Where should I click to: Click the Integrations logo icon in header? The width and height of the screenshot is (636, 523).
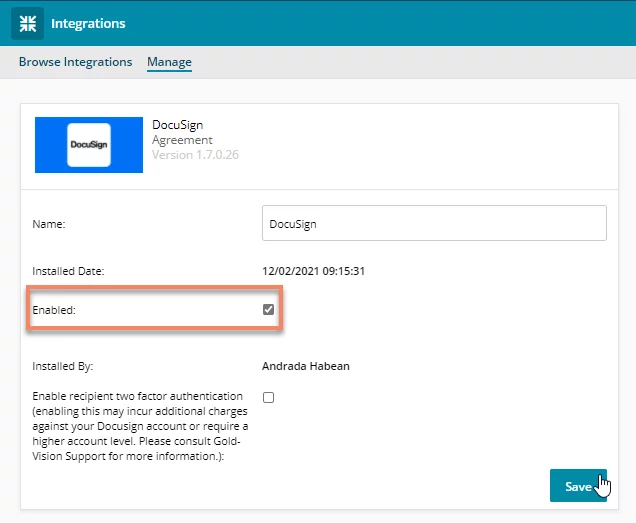click(x=28, y=23)
